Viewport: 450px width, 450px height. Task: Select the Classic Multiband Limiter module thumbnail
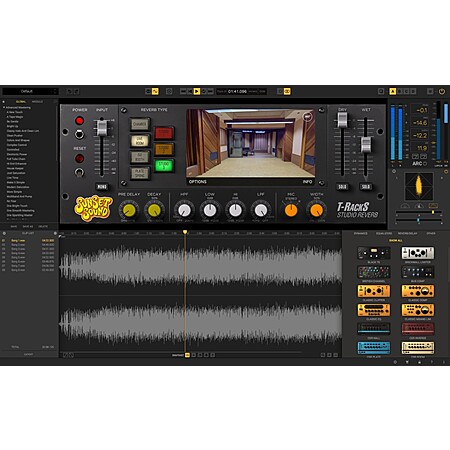[418, 310]
